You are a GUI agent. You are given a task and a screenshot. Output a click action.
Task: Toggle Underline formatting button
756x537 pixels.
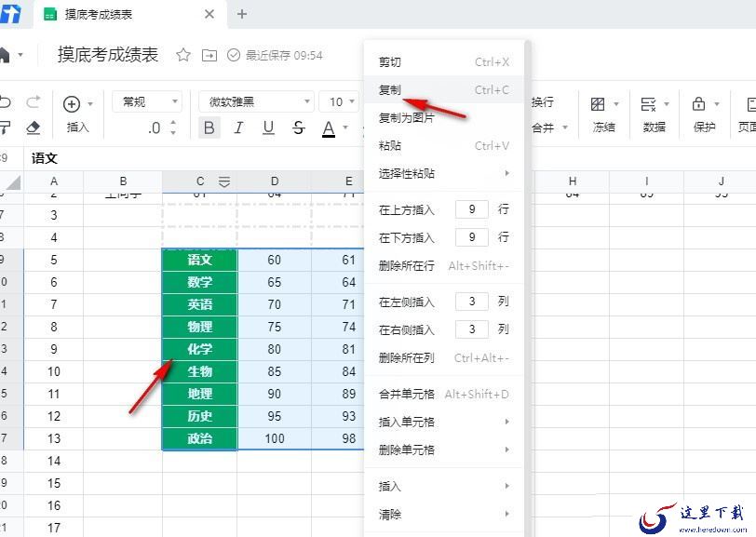click(x=268, y=128)
